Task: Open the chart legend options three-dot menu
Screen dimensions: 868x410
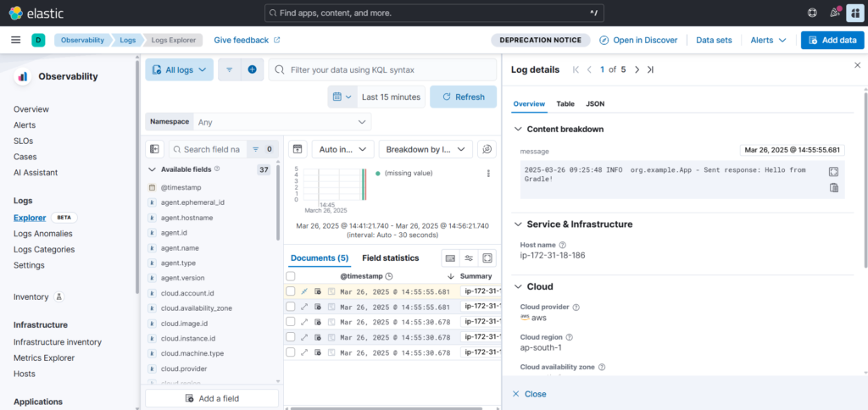Action: (x=488, y=173)
